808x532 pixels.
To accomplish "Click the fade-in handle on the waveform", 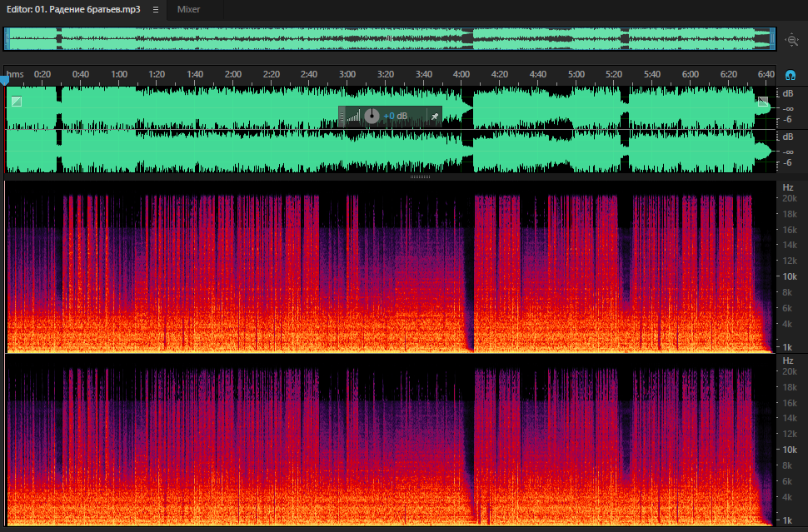I will tap(17, 102).
